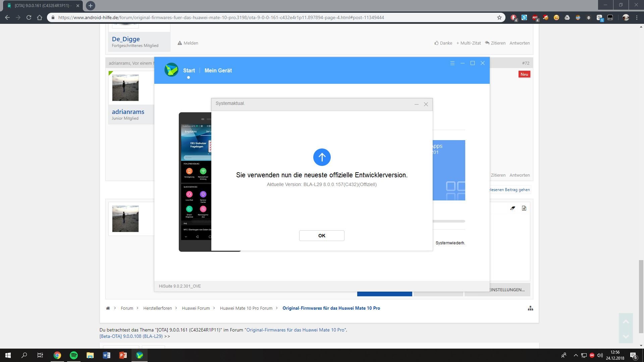Go to forum home via house icon
644x362 pixels.
coord(108,308)
